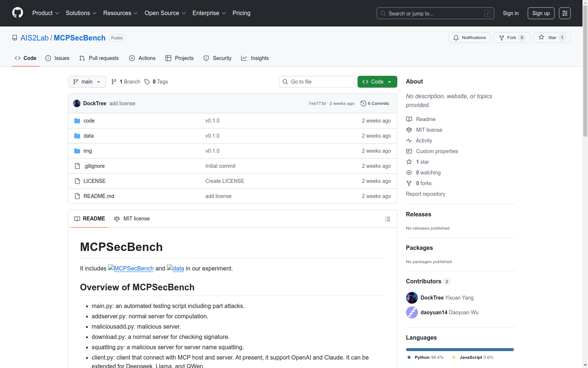This screenshot has width=588, height=368.
Task: Click the repository icon before AIS2Lab
Action: 15,38
